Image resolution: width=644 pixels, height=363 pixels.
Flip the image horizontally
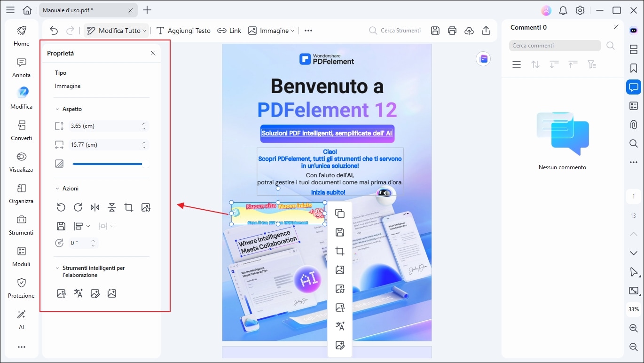[x=95, y=207]
